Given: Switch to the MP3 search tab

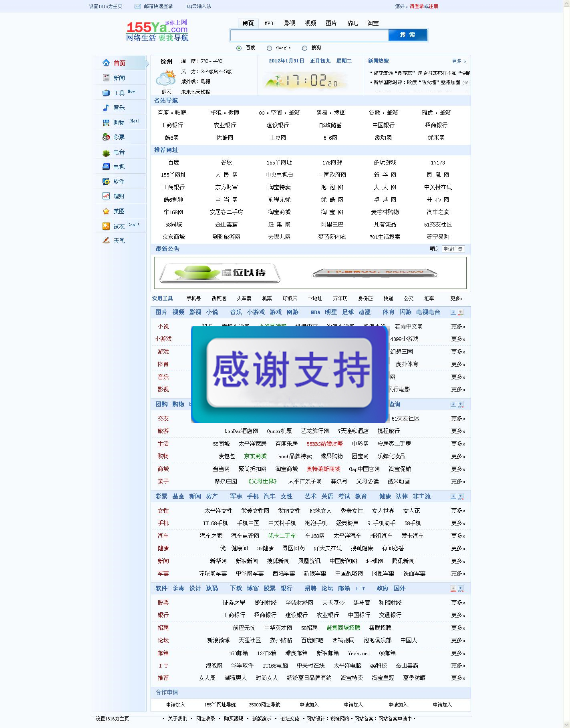Looking at the screenshot, I should (x=269, y=23).
